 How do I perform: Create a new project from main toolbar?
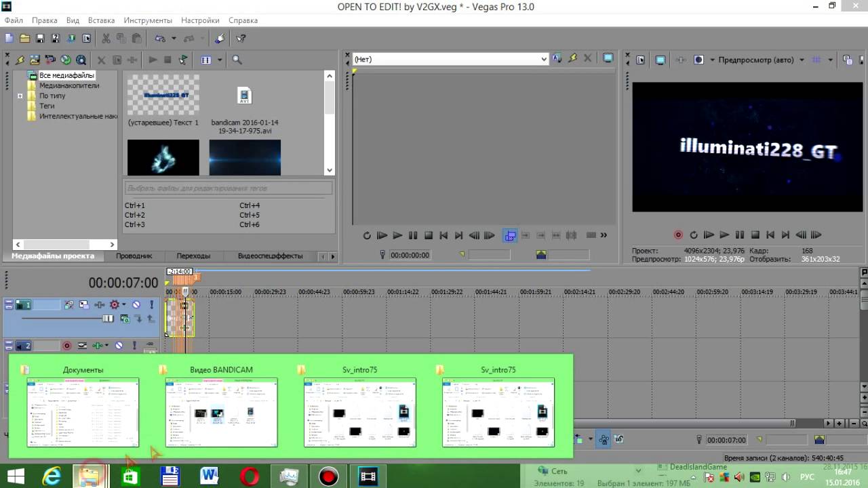[9, 39]
